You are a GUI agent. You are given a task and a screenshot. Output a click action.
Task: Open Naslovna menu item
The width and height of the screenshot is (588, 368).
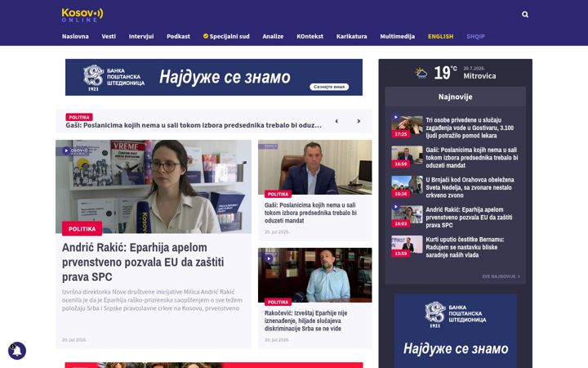75,37
